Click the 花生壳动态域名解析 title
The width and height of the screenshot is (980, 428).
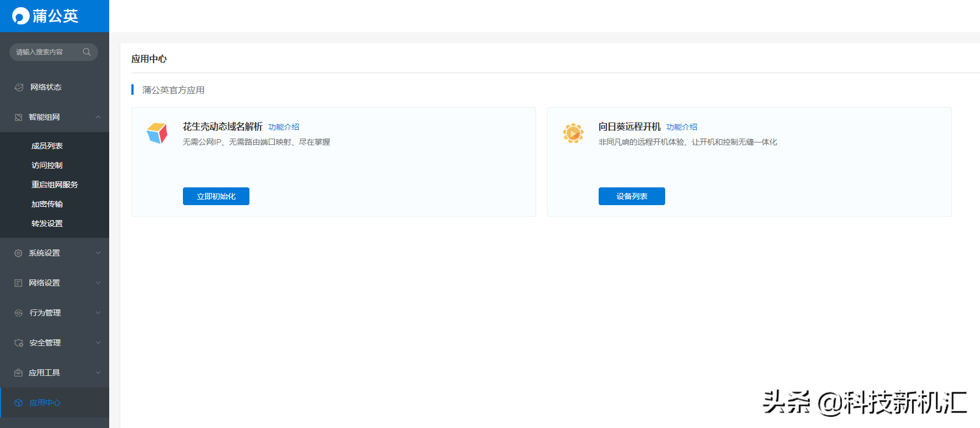(223, 127)
